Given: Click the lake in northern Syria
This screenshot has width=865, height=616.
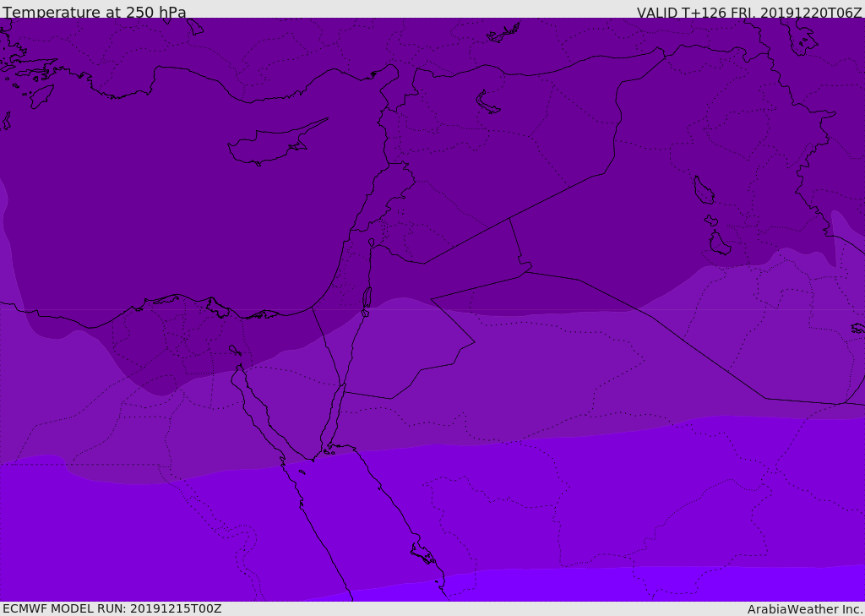Looking at the screenshot, I should click(x=487, y=102).
